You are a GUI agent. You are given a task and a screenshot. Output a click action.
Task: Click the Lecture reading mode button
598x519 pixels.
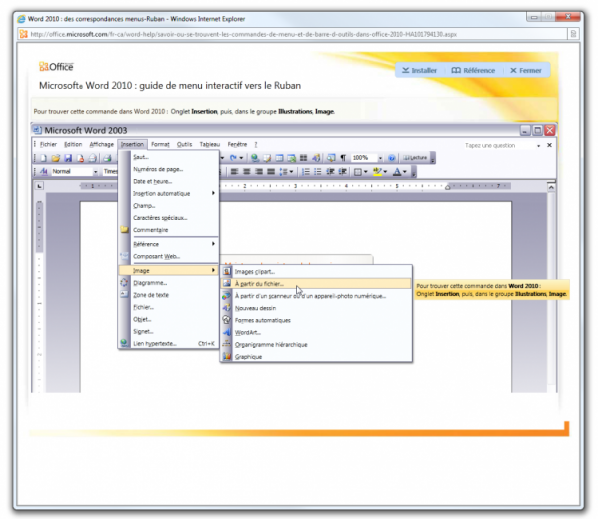pos(415,157)
